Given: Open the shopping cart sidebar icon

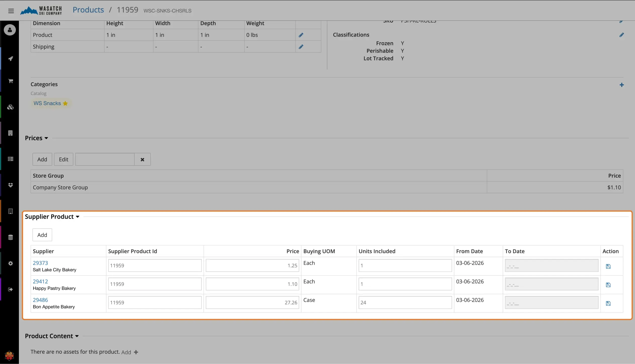Looking at the screenshot, I should click(10, 81).
